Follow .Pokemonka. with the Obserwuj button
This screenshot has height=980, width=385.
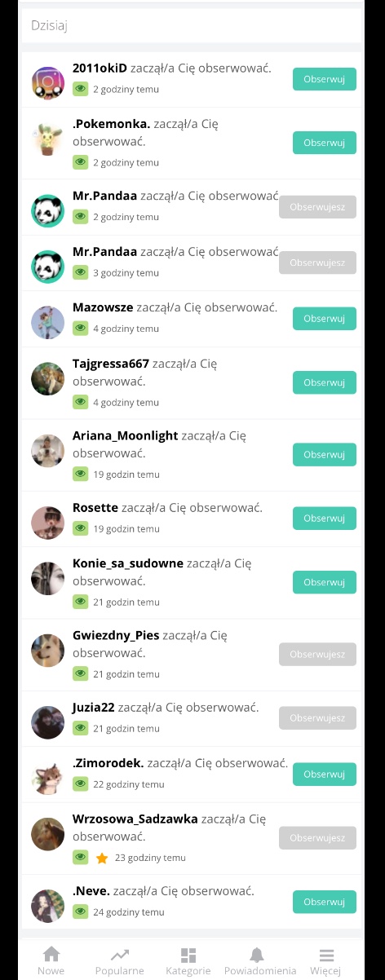[325, 143]
